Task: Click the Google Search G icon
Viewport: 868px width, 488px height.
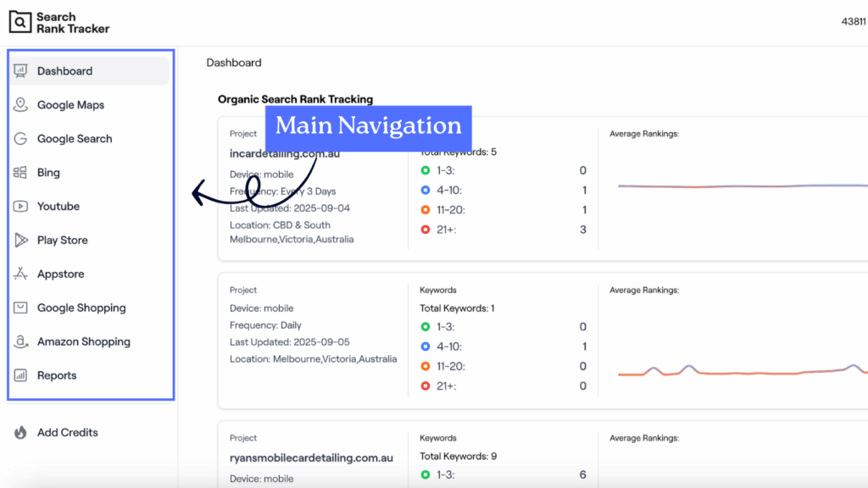Action: coord(20,138)
